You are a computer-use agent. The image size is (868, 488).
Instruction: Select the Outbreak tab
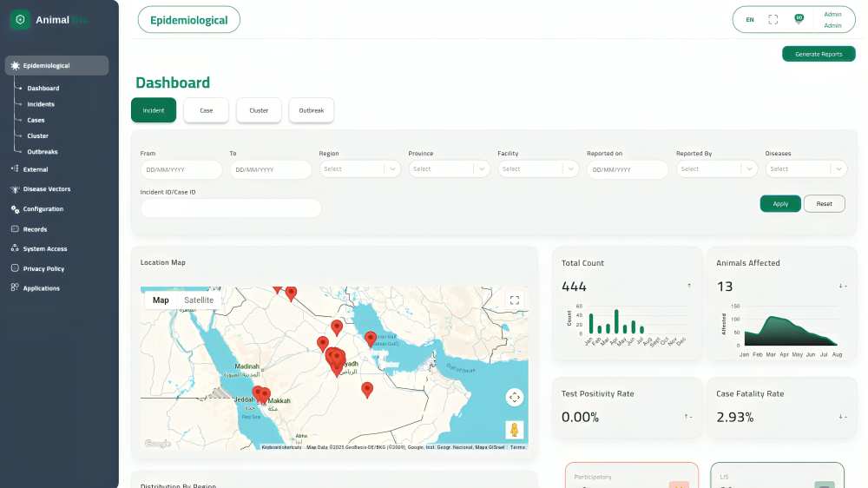[x=311, y=110]
